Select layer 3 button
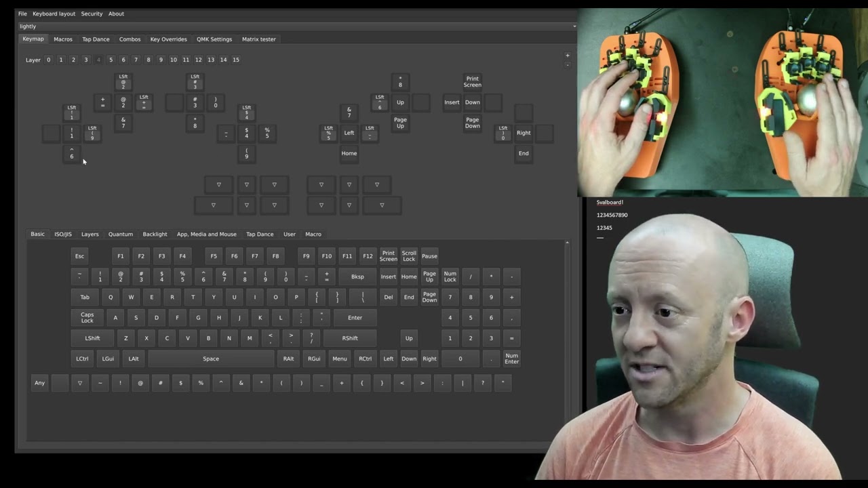 [x=85, y=60]
